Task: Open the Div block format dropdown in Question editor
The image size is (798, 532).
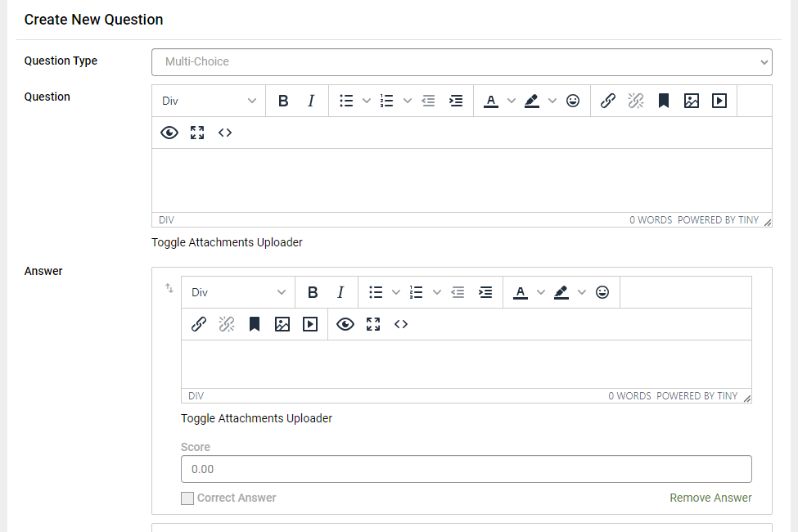Action: [209, 101]
